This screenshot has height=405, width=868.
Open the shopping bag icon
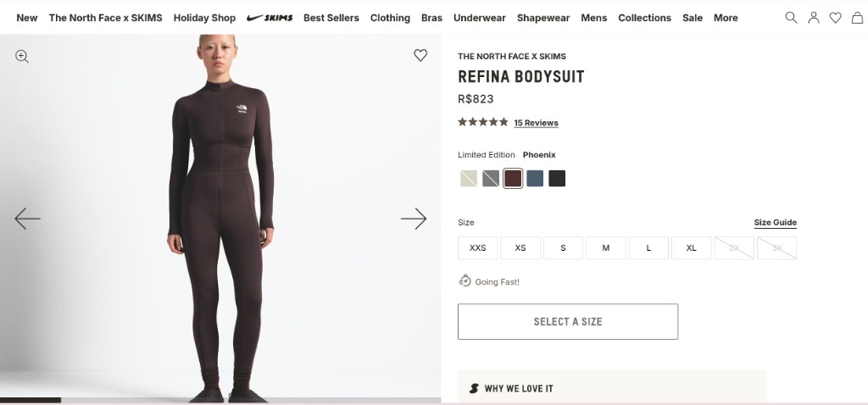[x=857, y=18]
